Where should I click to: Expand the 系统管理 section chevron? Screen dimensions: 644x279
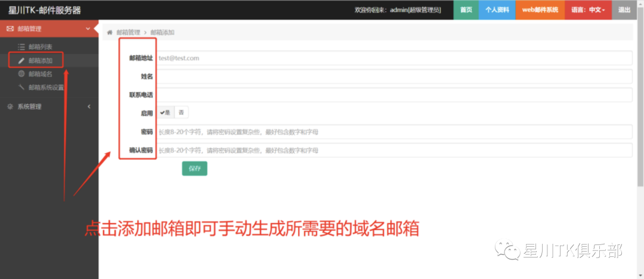89,107
